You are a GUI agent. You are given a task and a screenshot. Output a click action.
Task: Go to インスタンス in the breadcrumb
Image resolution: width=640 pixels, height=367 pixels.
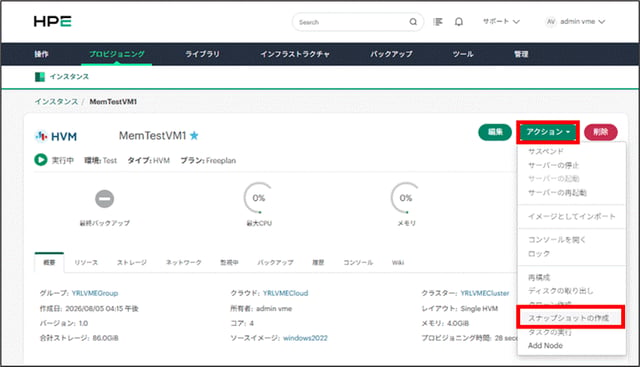tap(56, 102)
